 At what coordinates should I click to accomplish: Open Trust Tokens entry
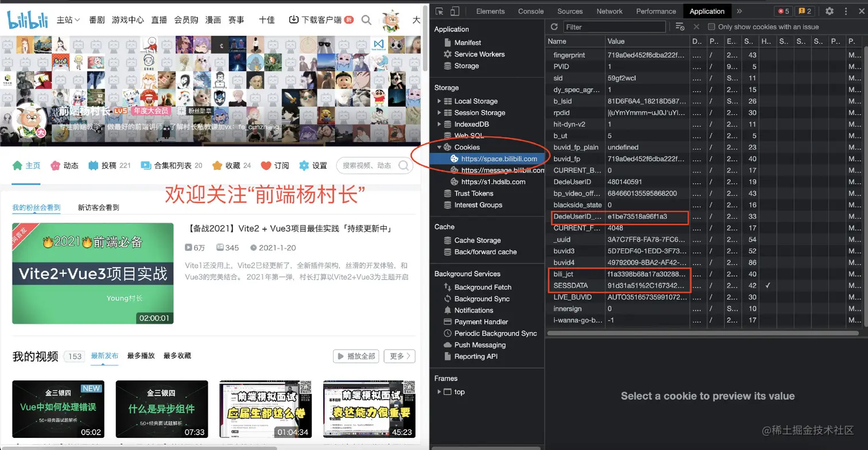pos(474,193)
